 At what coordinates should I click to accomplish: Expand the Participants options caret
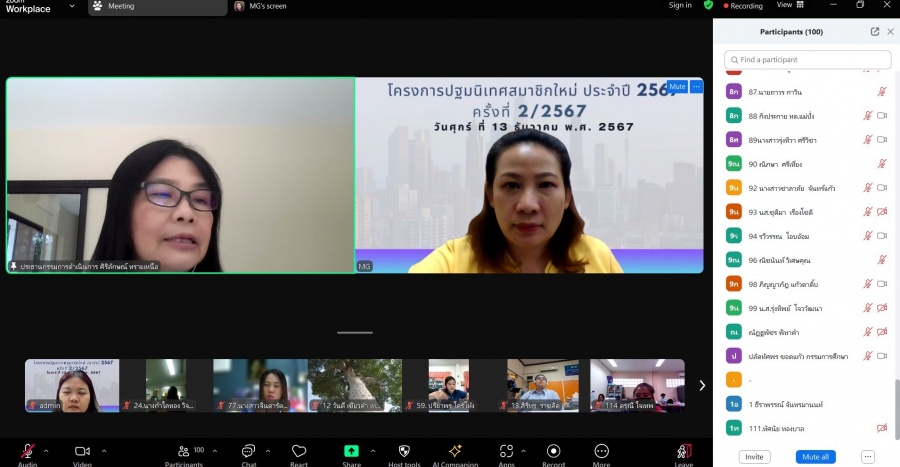[x=215, y=451]
